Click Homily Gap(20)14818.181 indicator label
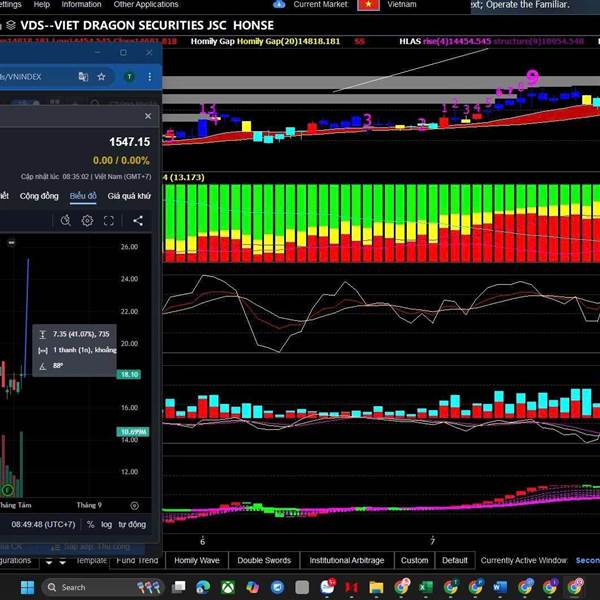 click(288, 41)
